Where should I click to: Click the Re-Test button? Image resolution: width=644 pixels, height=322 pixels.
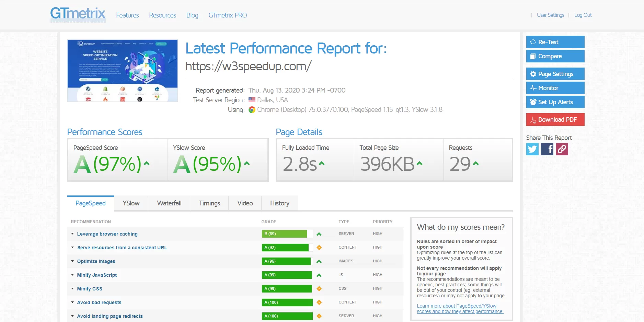tap(555, 42)
